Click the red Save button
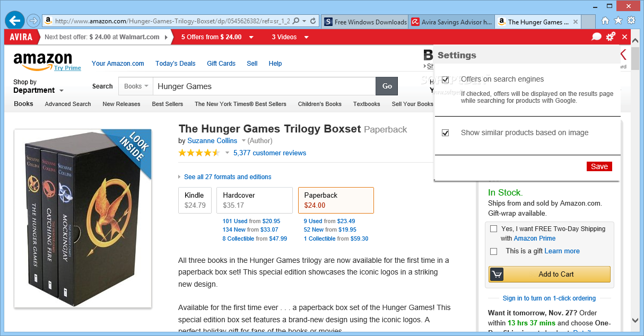 599,166
